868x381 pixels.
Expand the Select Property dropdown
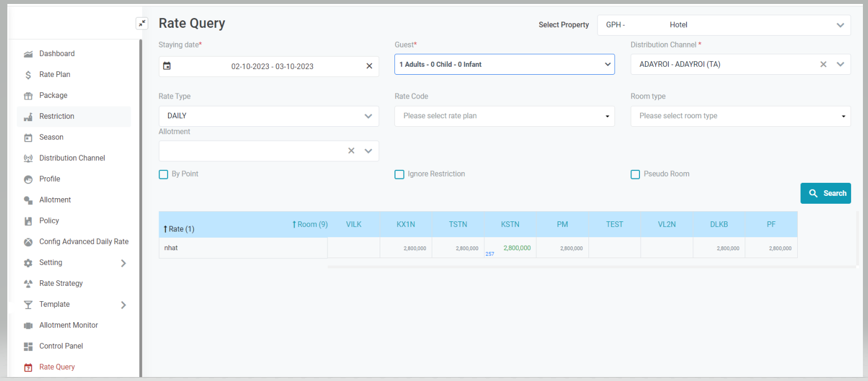[x=724, y=25]
